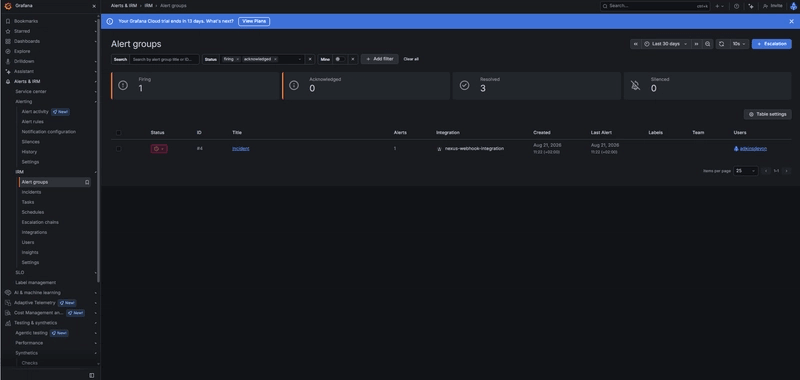Click the IRM breadcrumb link
Screen dimensions: 800x380
click(148, 6)
